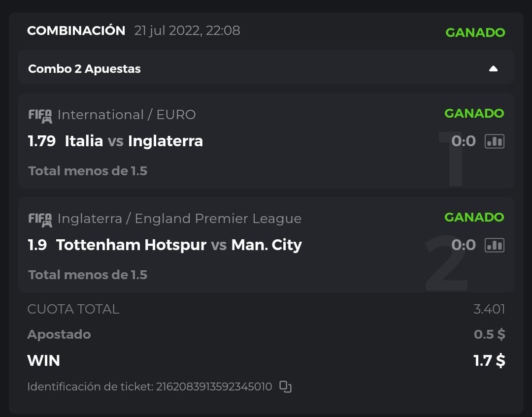Copy the ticket identification number
Viewport: 532px width, 417px height.
point(286,387)
